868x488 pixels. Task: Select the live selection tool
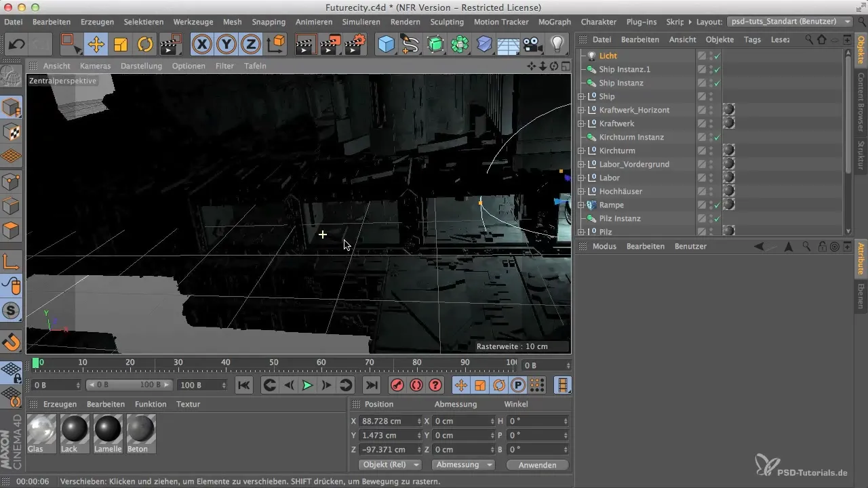71,45
